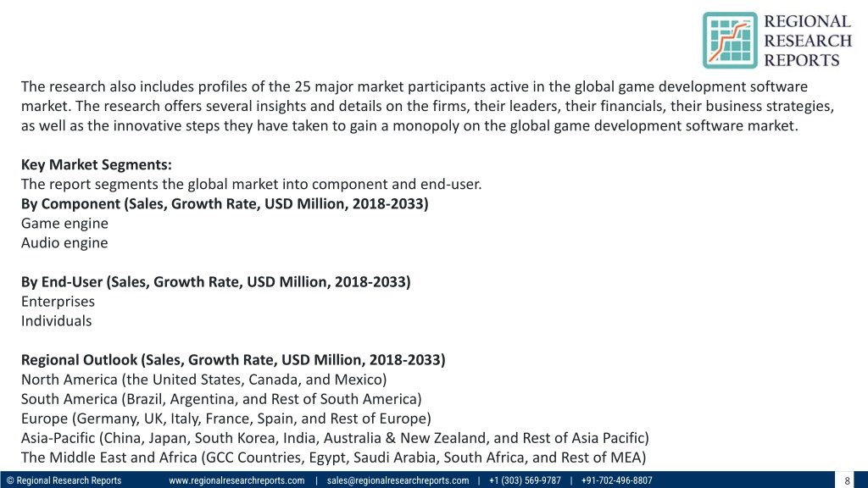
Task: Click the Regional Outlook heading line
Action: pyautogui.click(x=233, y=360)
